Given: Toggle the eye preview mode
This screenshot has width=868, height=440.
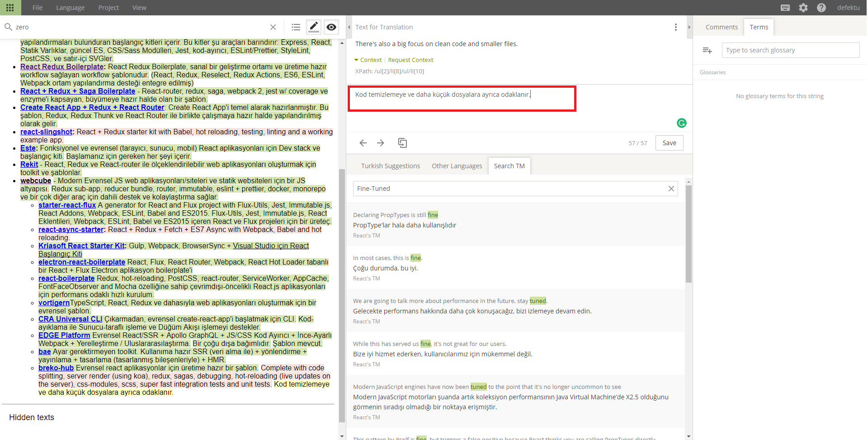Looking at the screenshot, I should pyautogui.click(x=331, y=27).
